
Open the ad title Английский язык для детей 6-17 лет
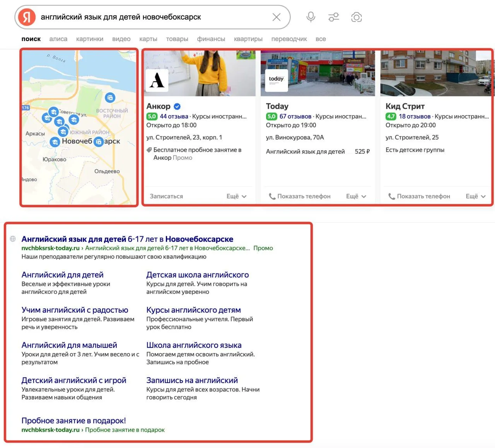pos(127,239)
